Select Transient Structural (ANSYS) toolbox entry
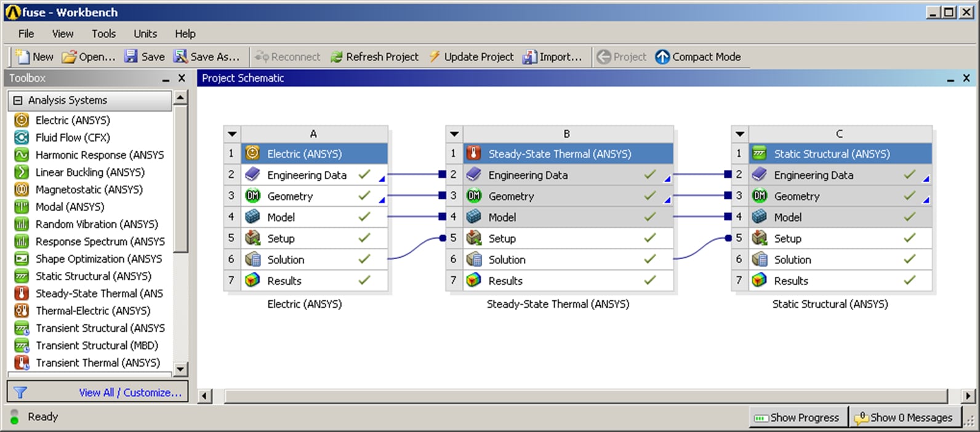This screenshot has height=432, width=980. [90, 328]
